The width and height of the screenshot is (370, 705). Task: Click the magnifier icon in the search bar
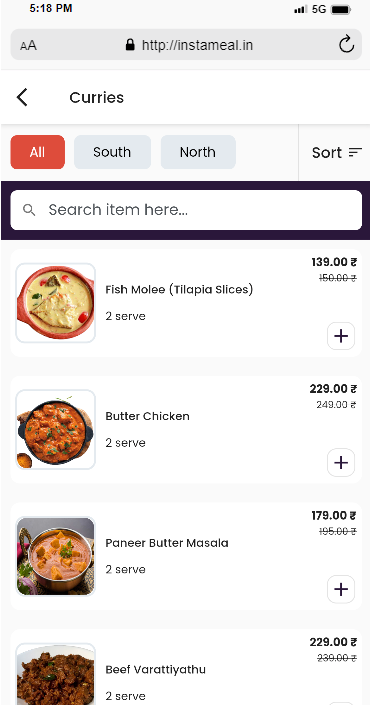click(x=29, y=210)
